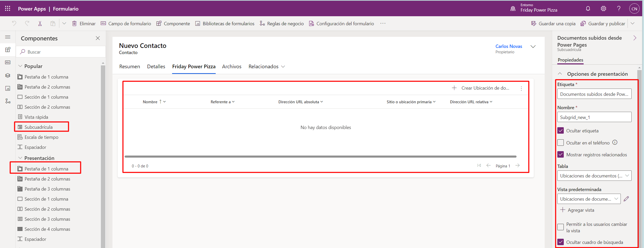Click the paste clipboard icon
This screenshot has height=248, width=644.
tap(53, 23)
